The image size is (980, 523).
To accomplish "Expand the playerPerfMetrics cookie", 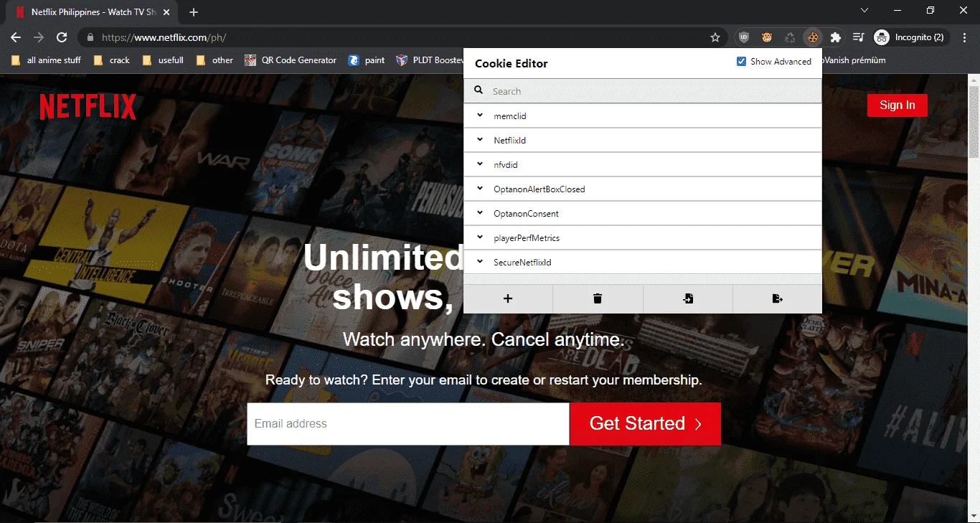I will 643,238.
